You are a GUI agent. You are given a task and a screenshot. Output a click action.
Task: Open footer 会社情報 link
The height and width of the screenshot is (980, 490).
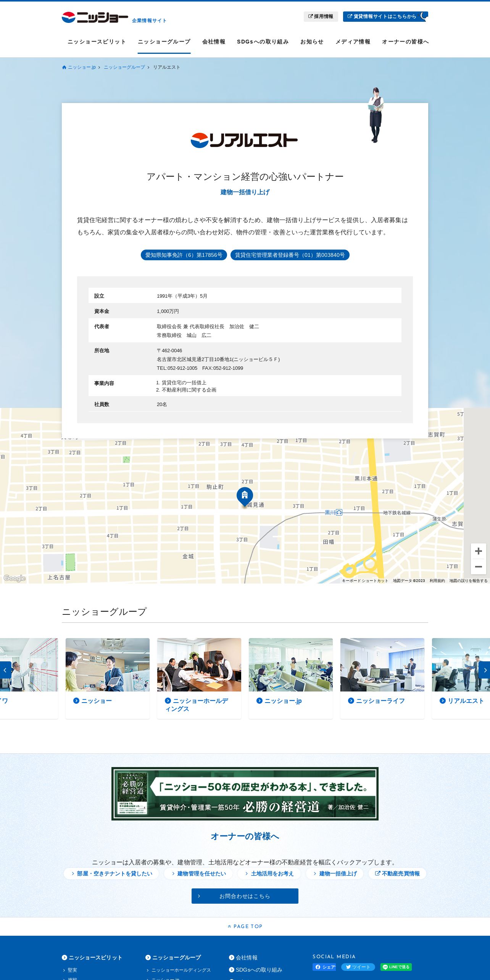243,957
